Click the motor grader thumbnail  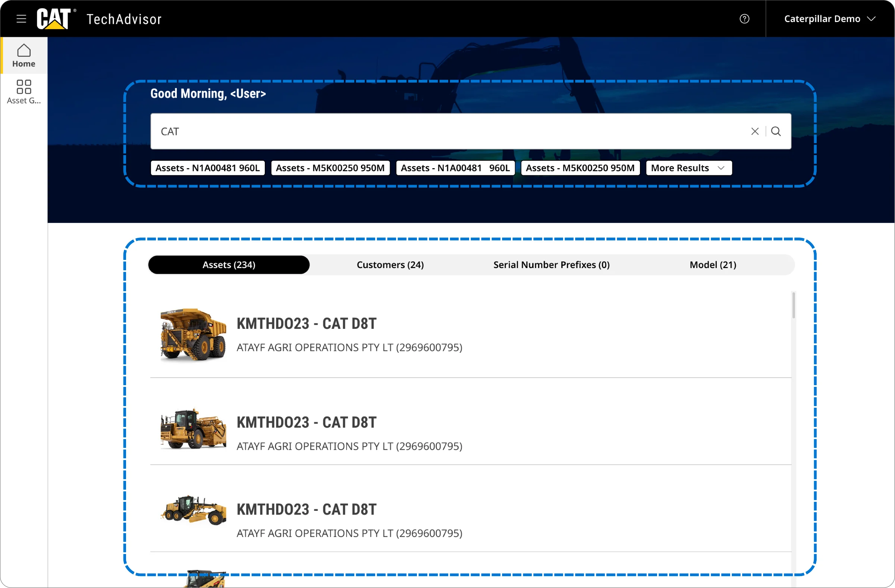coord(193,510)
